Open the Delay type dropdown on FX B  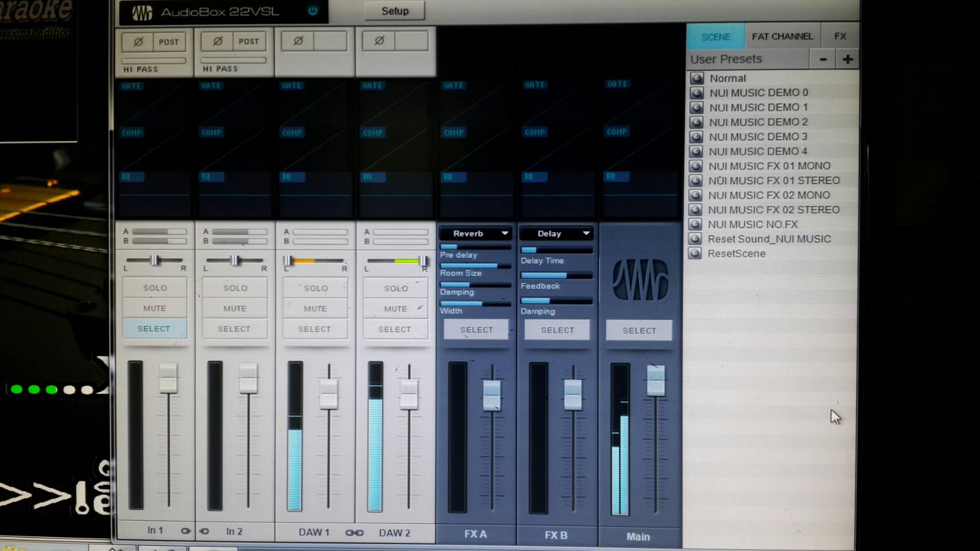556,234
